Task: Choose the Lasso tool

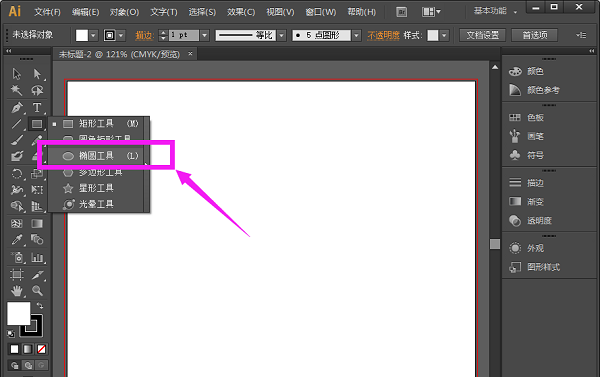Action: [x=37, y=90]
